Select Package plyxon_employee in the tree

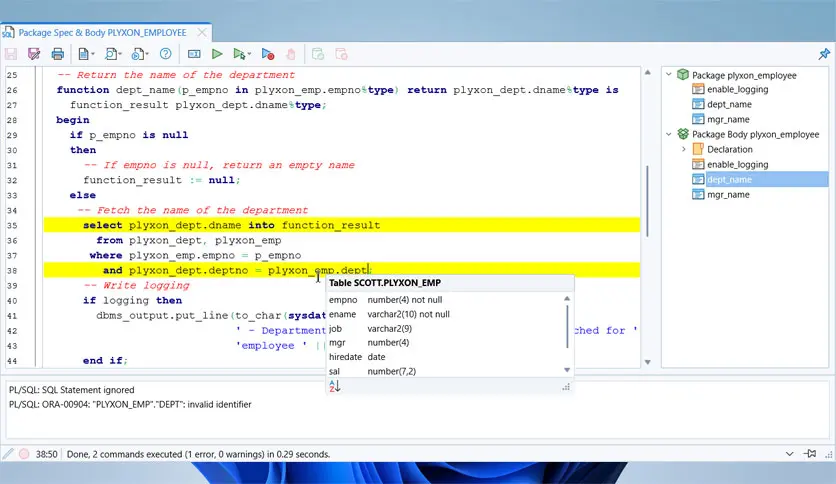744,75
